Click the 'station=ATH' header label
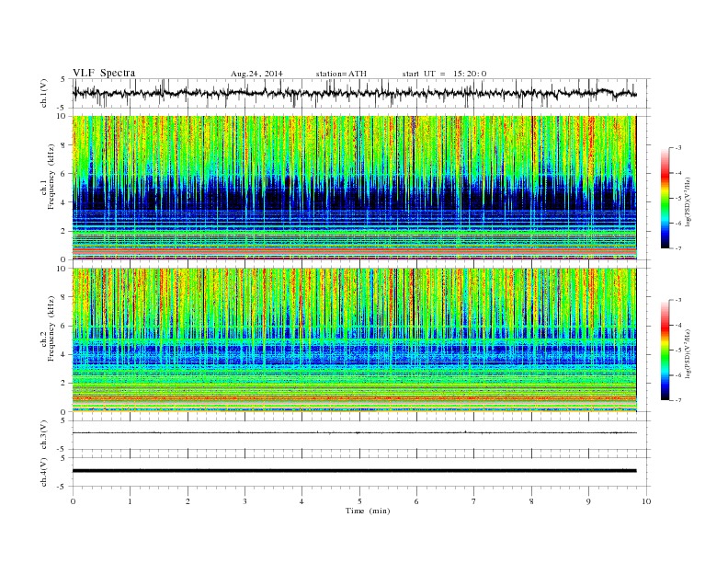 (341, 74)
